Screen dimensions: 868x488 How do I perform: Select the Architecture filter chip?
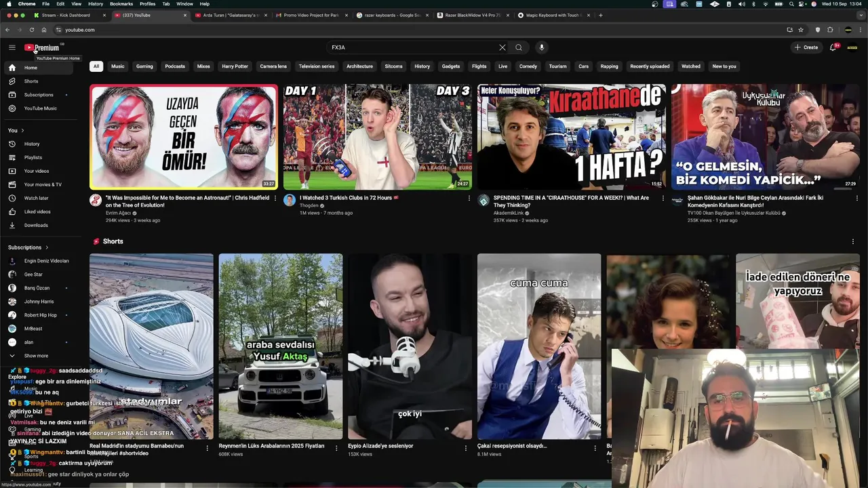pyautogui.click(x=359, y=66)
